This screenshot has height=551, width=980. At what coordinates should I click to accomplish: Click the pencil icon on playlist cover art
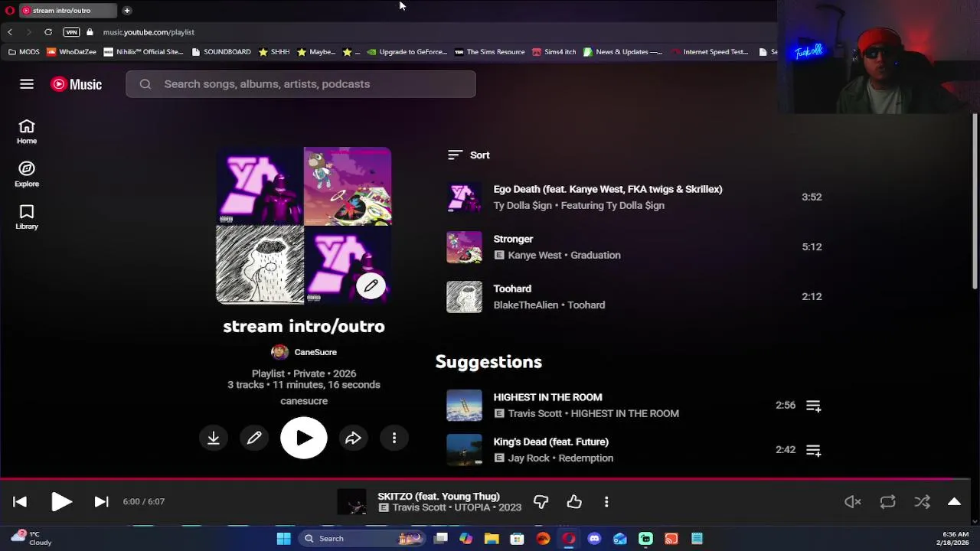[x=371, y=286]
